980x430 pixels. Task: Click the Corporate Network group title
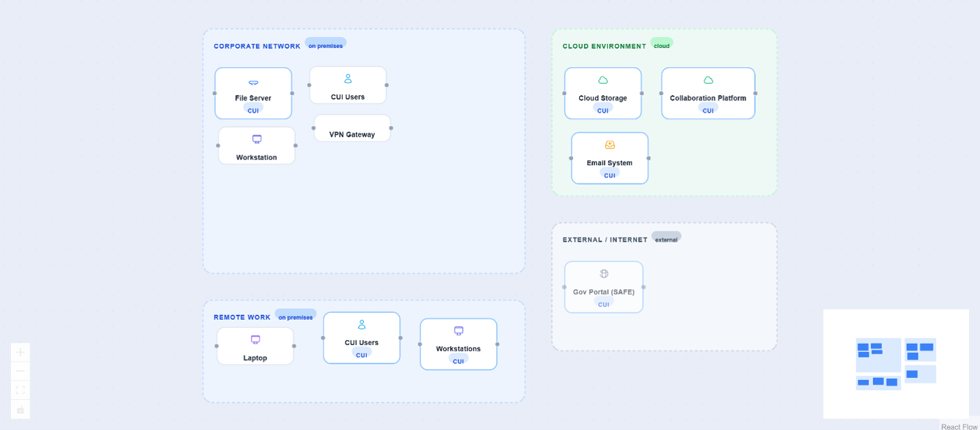point(257,47)
